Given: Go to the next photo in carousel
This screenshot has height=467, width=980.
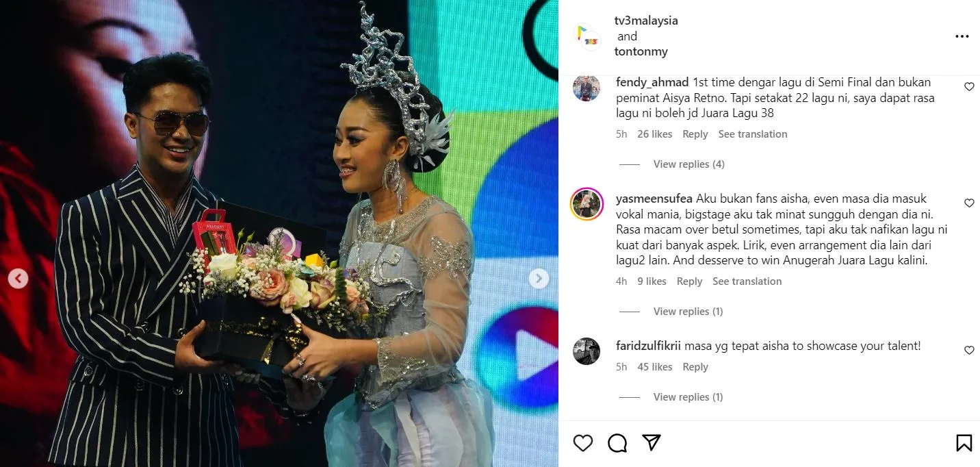Looking at the screenshot, I should (x=539, y=278).
